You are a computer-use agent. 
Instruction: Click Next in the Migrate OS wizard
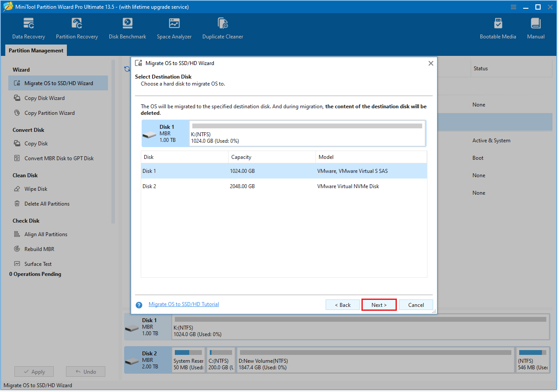(x=378, y=305)
